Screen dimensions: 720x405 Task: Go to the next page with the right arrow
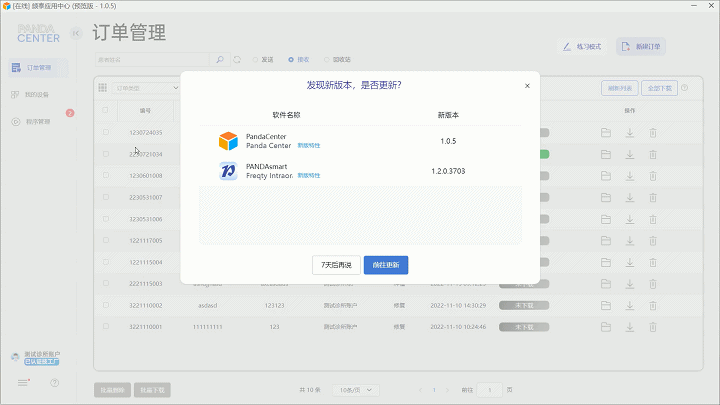click(448, 390)
